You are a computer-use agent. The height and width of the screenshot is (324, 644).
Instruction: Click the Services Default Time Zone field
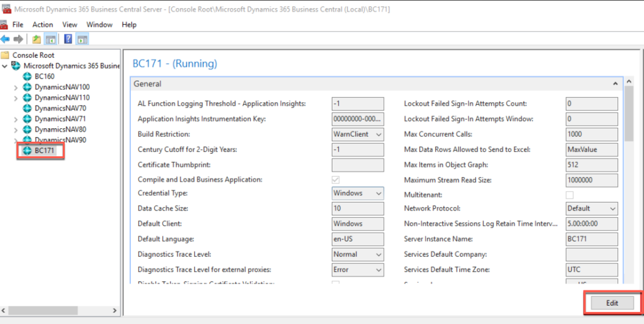click(592, 270)
